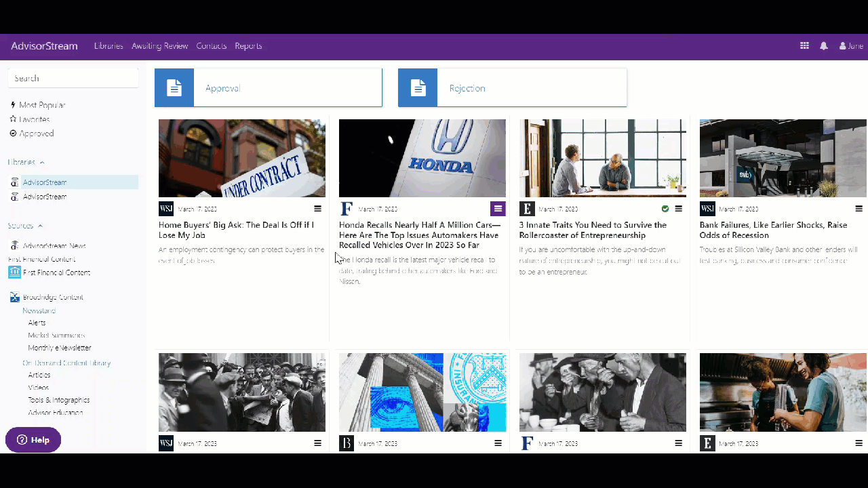Open the purple menu icon on Honda article
868x488 pixels.
tap(498, 209)
